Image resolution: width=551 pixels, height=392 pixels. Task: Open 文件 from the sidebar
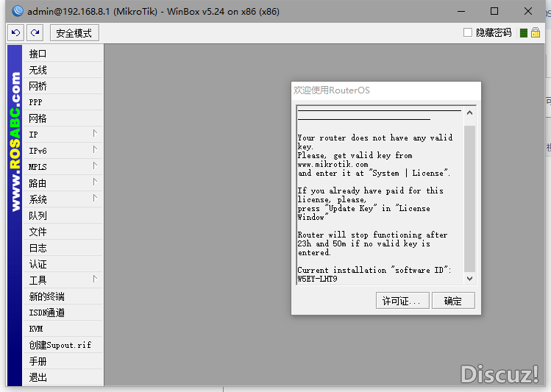(x=63, y=232)
